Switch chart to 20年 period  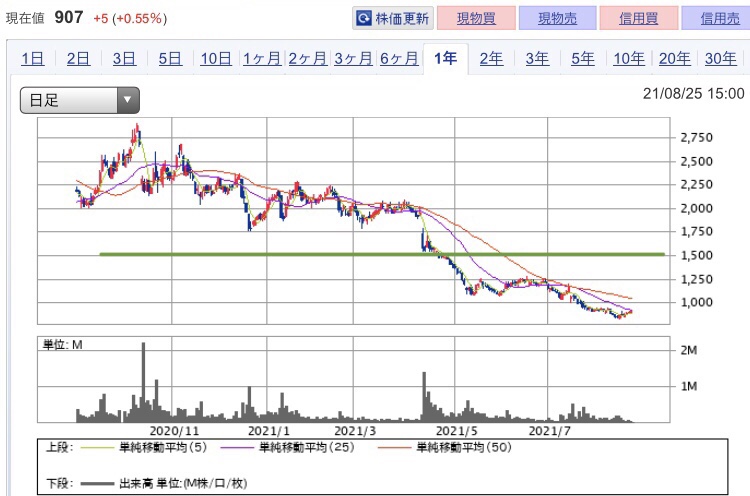(675, 59)
